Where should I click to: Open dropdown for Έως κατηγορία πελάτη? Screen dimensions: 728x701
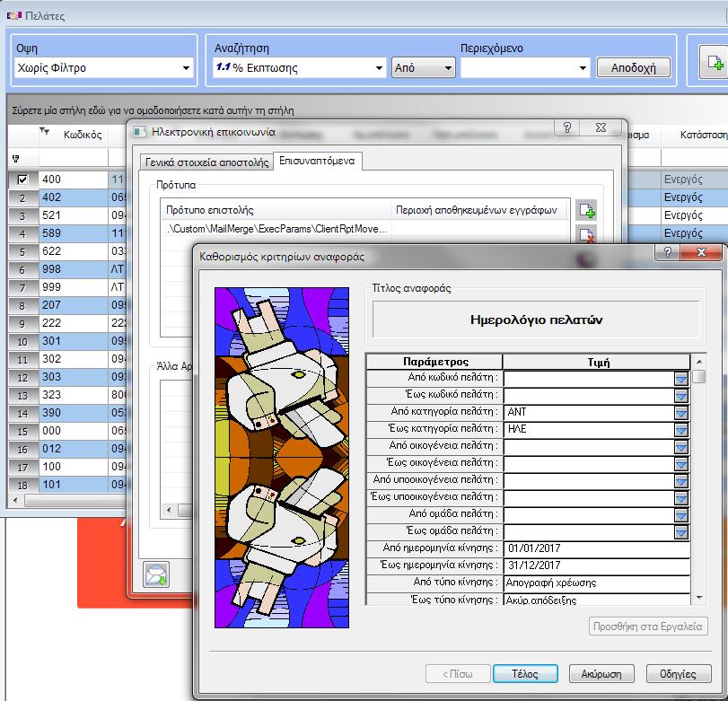[681, 430]
